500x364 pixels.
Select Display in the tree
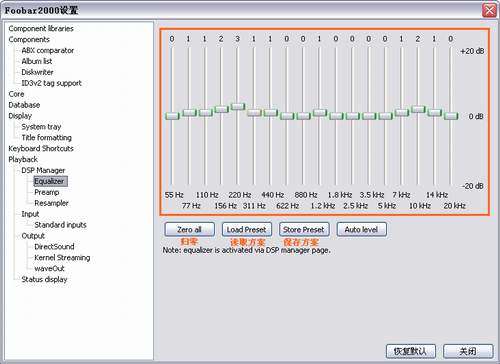tap(20, 116)
